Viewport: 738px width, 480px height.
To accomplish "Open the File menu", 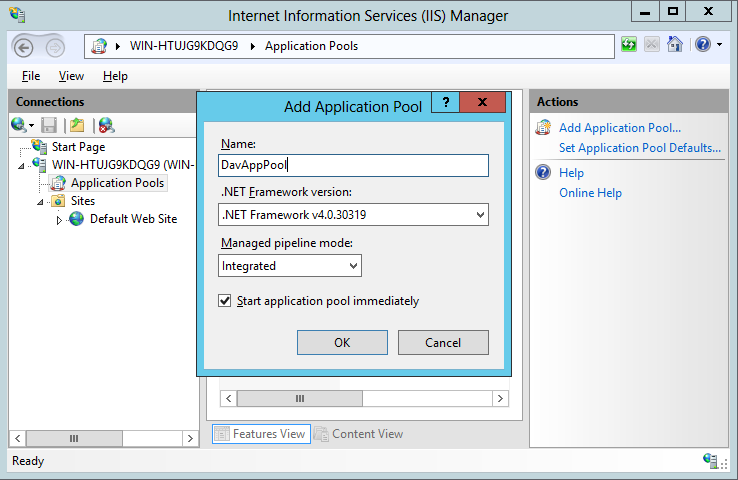I will pyautogui.click(x=31, y=76).
